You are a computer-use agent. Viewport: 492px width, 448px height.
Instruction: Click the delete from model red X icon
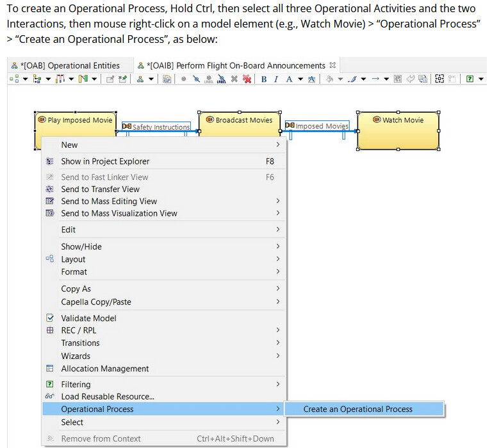coord(247,79)
